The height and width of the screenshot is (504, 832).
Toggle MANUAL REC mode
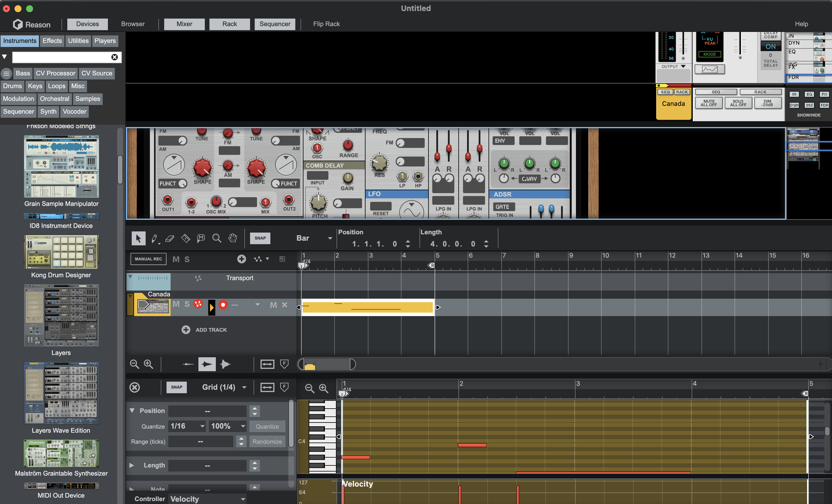[148, 259]
